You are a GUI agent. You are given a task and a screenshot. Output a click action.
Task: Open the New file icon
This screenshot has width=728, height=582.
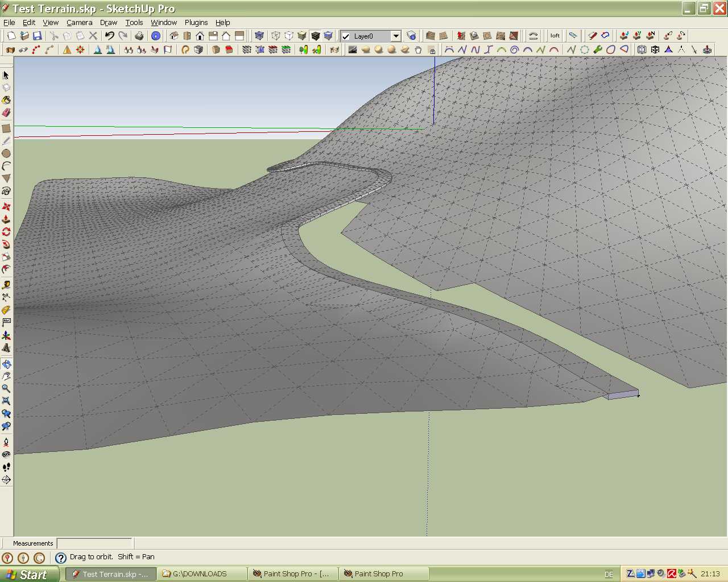pyautogui.click(x=11, y=36)
